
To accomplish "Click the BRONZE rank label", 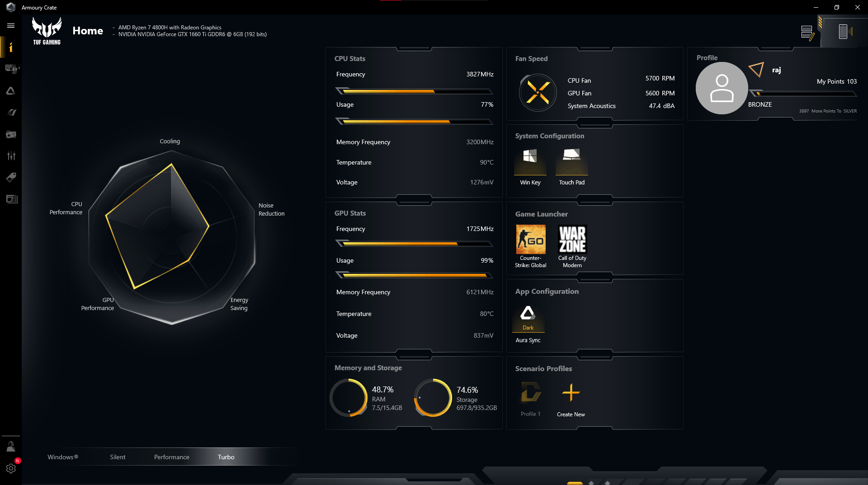I will (x=760, y=104).
